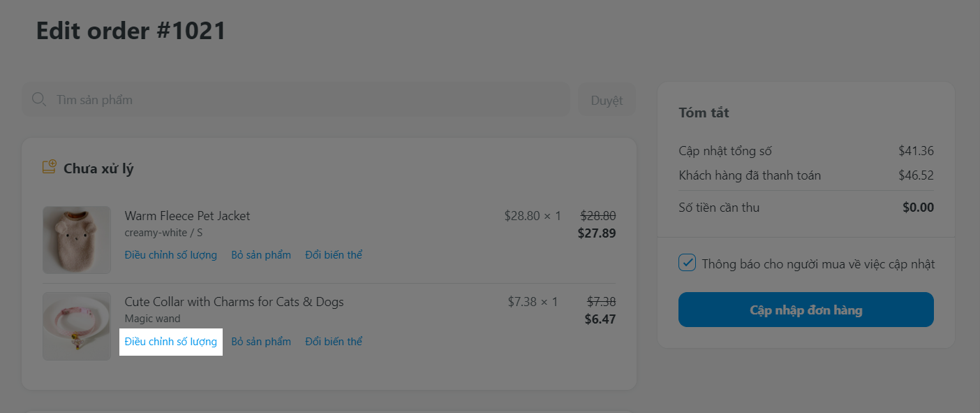This screenshot has height=413, width=980.
Task: Focus the "Tìm sản phẩm" search field
Action: click(x=307, y=100)
